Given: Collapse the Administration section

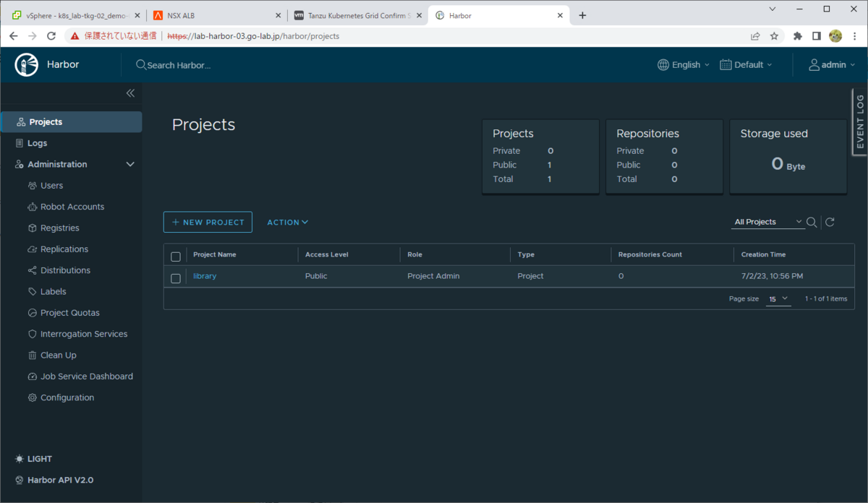Looking at the screenshot, I should [x=130, y=165].
